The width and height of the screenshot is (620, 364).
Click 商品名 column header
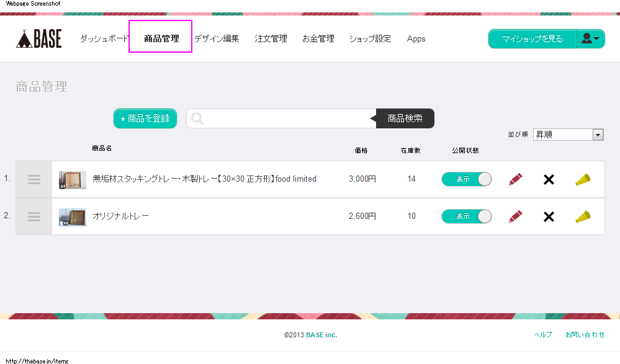102,148
